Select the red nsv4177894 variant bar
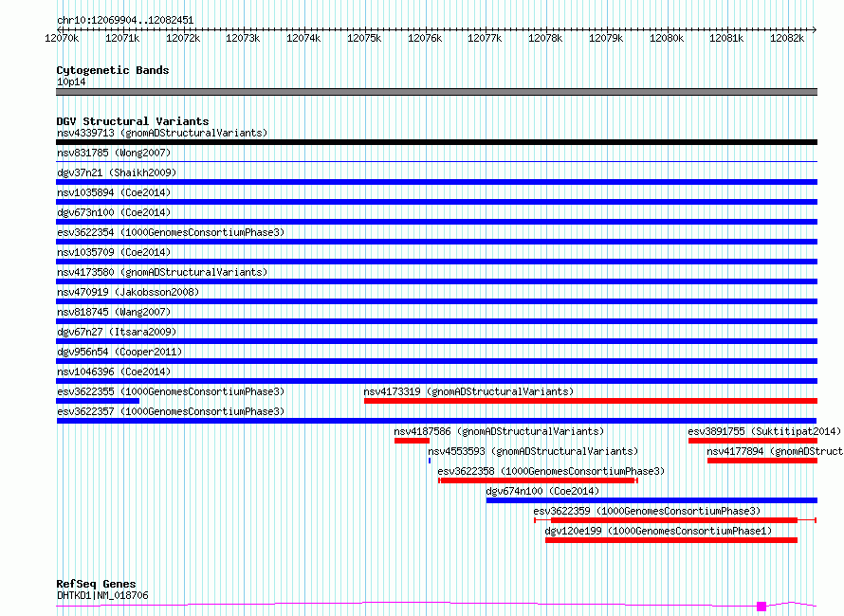Image resolution: width=844 pixels, height=616 pixels. pos(762,461)
